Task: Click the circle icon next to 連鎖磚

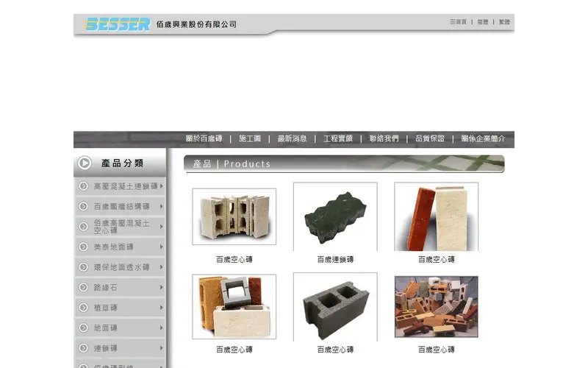Action: [x=83, y=348]
